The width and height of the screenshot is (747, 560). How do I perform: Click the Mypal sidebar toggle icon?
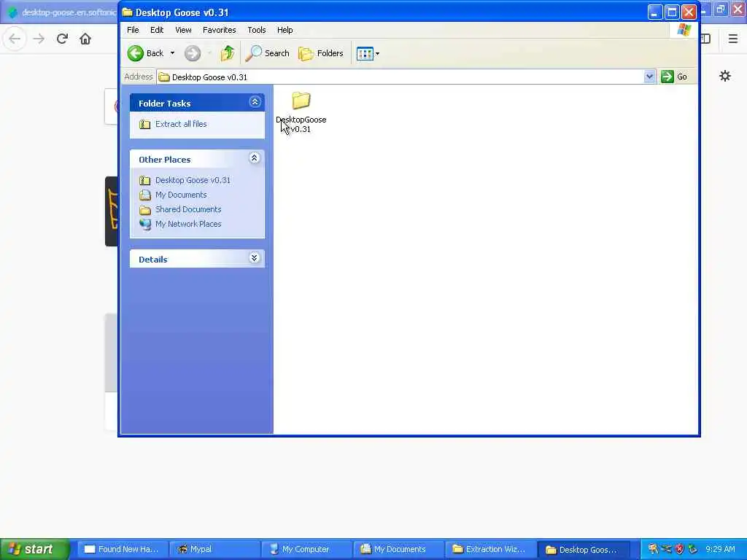(x=705, y=39)
